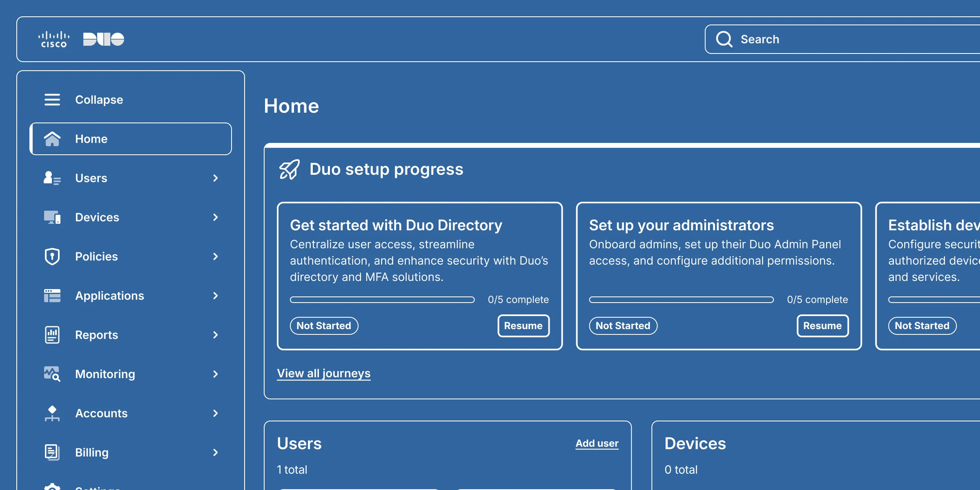Image resolution: width=980 pixels, height=490 pixels.
Task: Click 0/5 complete on Duo Directory card
Action: click(x=518, y=300)
